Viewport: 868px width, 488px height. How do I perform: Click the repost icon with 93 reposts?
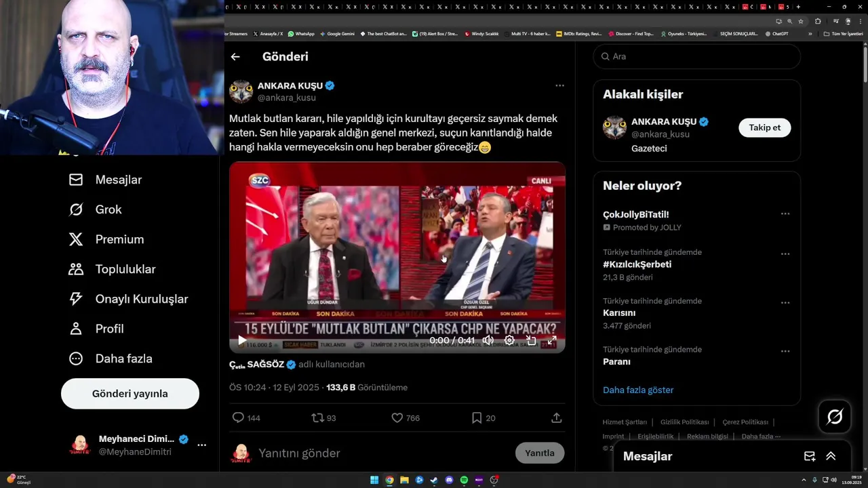click(317, 418)
